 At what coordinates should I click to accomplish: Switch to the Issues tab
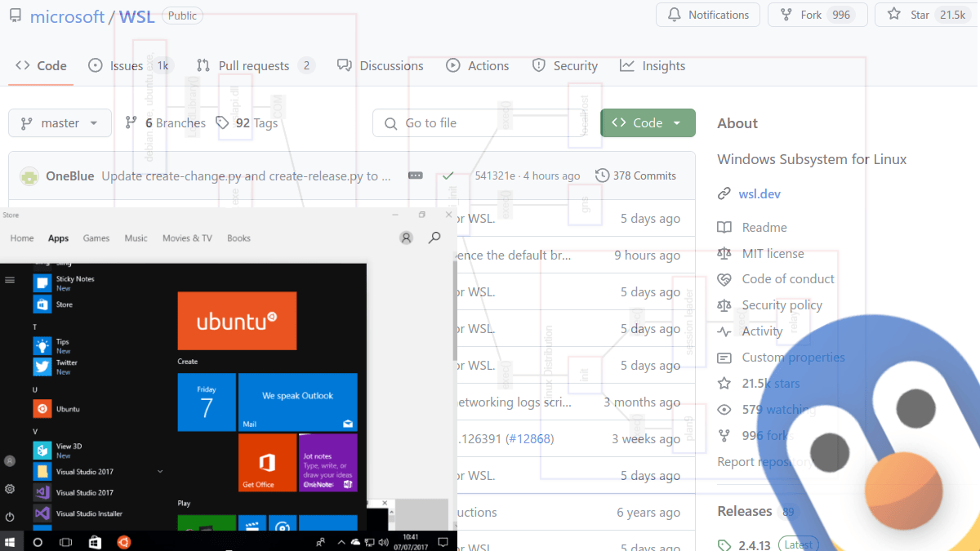coord(131,66)
